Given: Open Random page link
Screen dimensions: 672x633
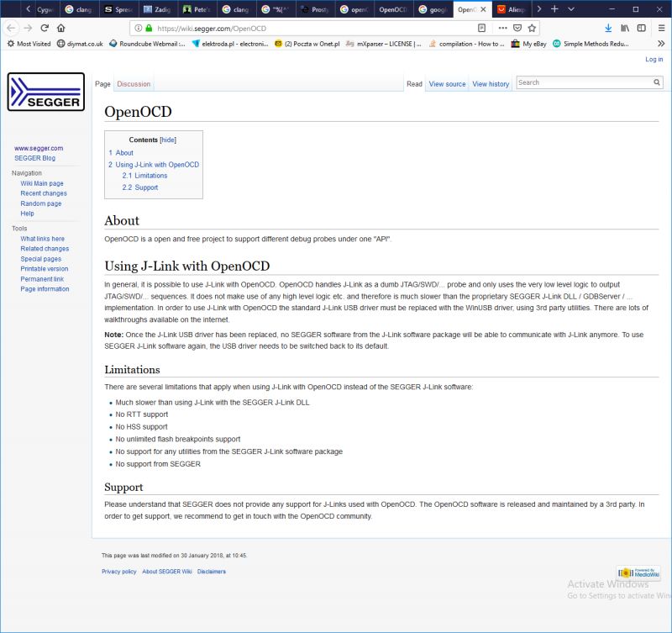Looking at the screenshot, I should coord(41,203).
